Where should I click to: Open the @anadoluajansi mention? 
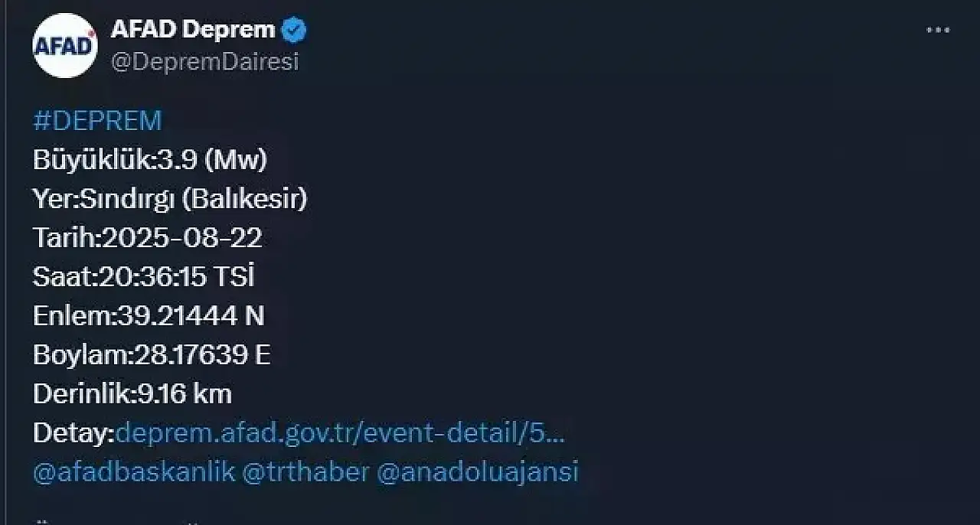pos(478,472)
